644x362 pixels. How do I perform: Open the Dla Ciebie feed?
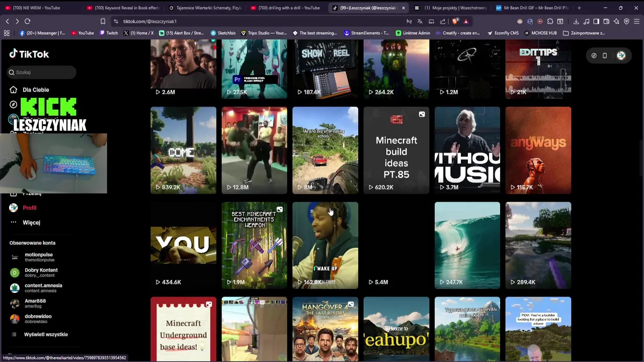pyautogui.click(x=30, y=89)
